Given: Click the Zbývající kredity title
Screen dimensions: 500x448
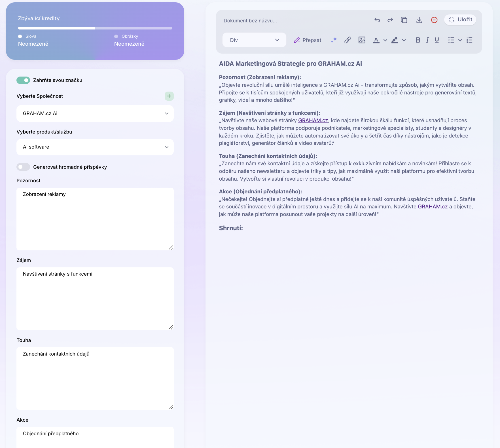Looking at the screenshot, I should [x=39, y=18].
